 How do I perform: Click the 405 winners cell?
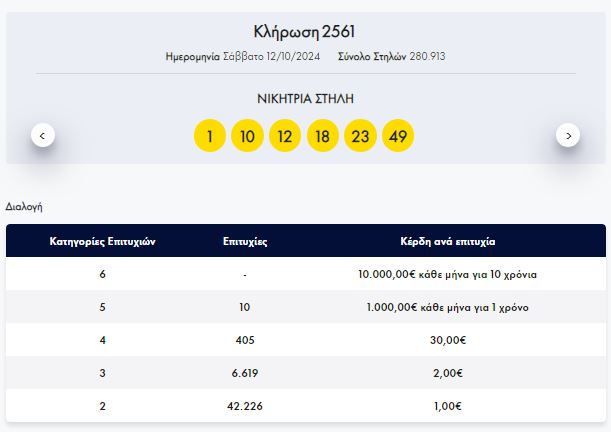(245, 340)
